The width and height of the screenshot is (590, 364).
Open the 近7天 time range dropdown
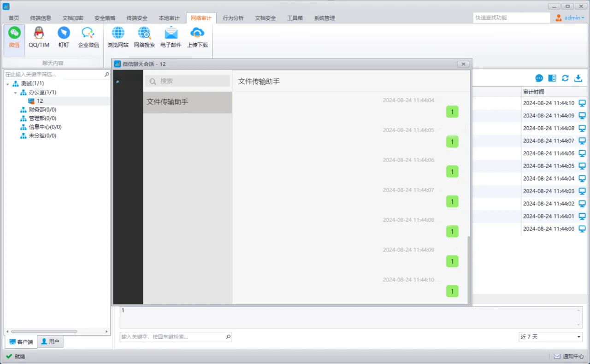[550, 336]
